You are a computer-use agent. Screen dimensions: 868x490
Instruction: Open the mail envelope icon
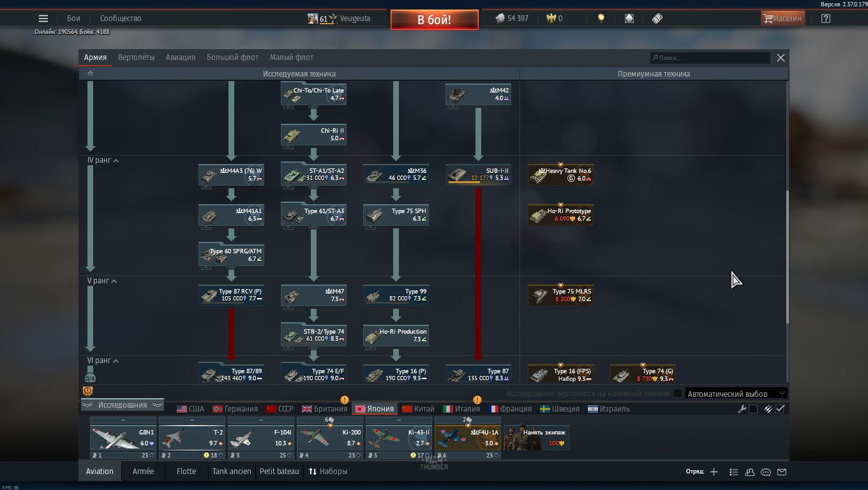coord(782,472)
